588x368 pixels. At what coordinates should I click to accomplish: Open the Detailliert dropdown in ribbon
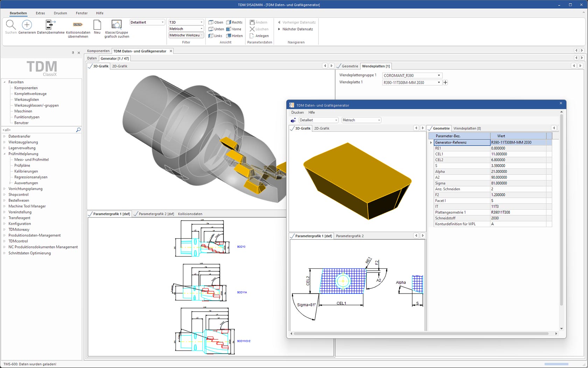coord(163,22)
